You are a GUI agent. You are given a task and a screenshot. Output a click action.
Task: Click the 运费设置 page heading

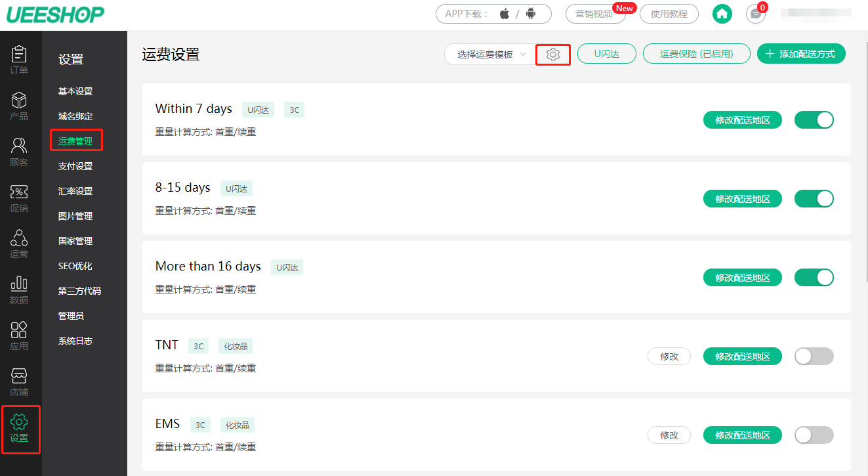coord(171,54)
